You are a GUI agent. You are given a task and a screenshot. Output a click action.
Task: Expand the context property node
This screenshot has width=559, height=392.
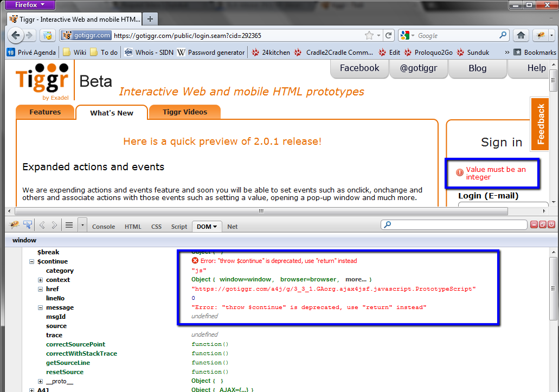click(40, 280)
